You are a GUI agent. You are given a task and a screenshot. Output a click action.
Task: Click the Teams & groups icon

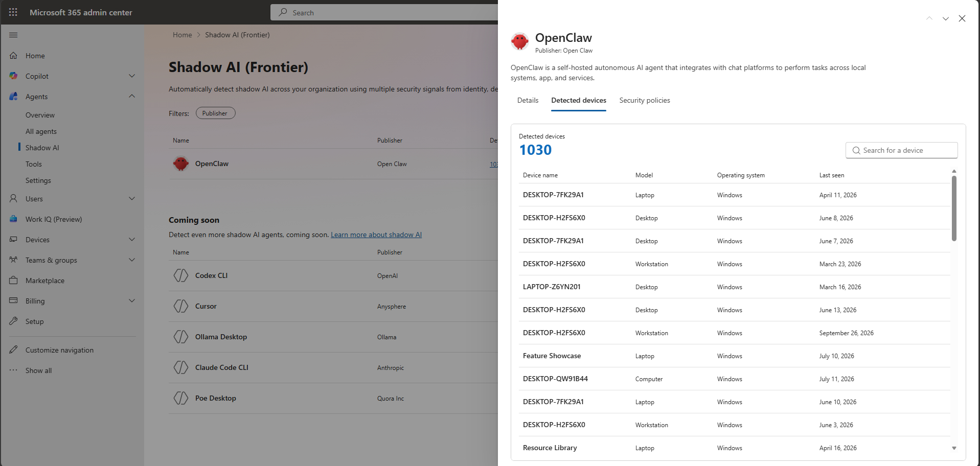click(13, 260)
